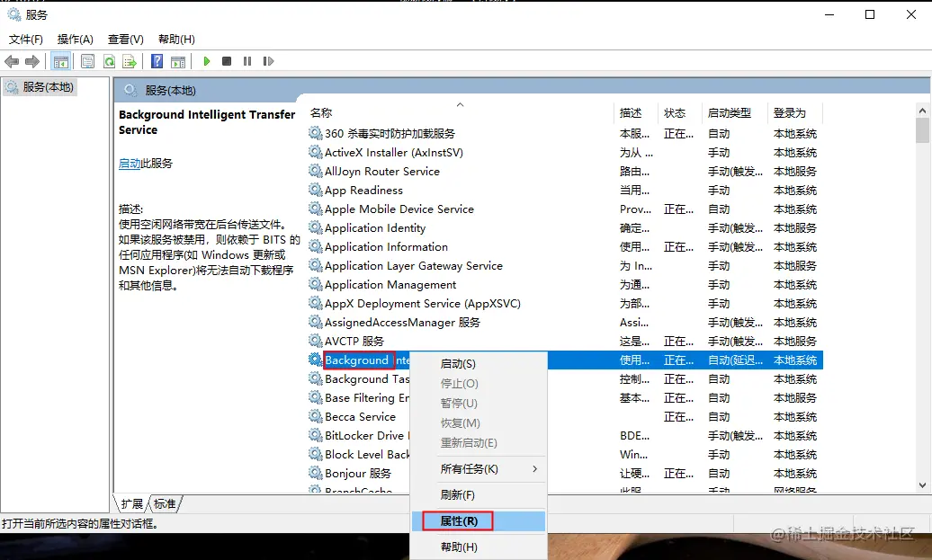Open the properties toolbar icon
The width and height of the screenshot is (932, 560).
click(x=87, y=61)
